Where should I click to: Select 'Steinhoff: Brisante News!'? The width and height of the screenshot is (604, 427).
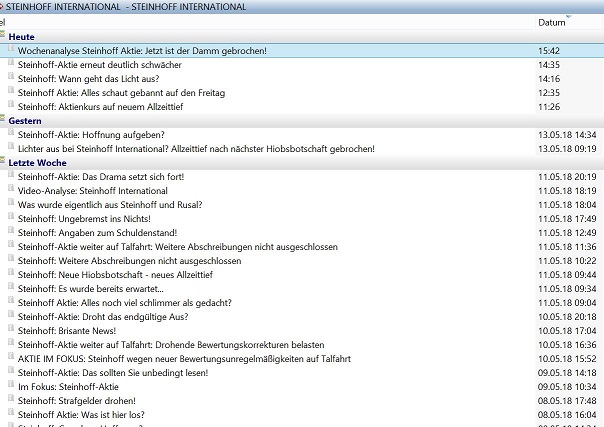pyautogui.click(x=67, y=331)
